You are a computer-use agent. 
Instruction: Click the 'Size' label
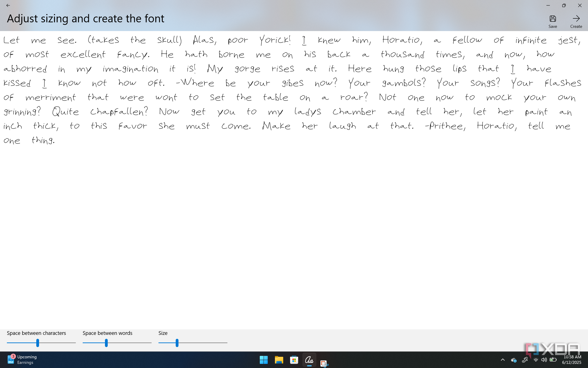[163, 333]
